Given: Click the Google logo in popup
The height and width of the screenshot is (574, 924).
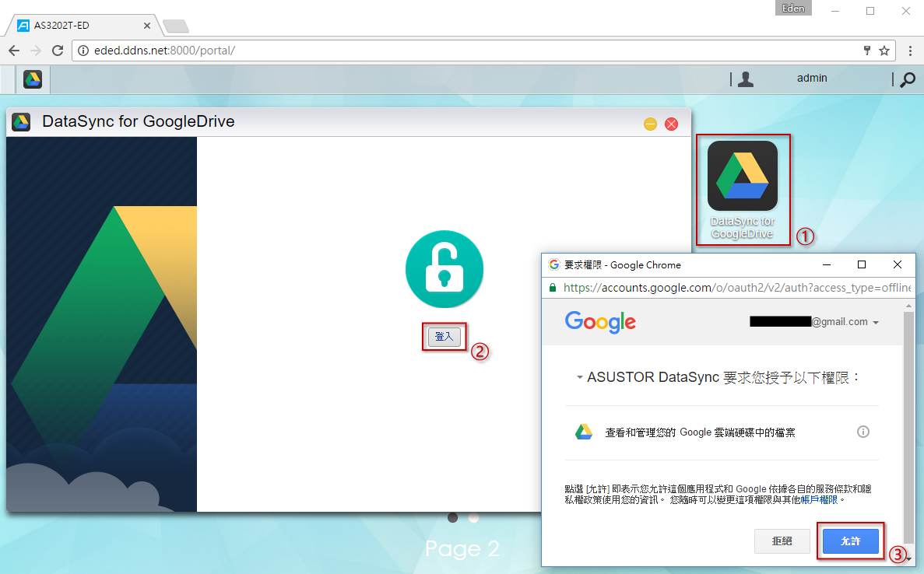Looking at the screenshot, I should coord(600,322).
